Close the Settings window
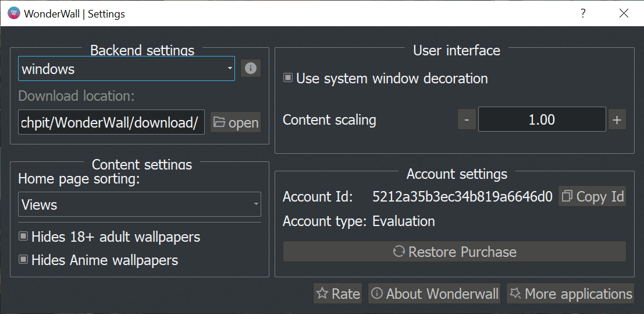This screenshot has width=644, height=314. click(624, 13)
